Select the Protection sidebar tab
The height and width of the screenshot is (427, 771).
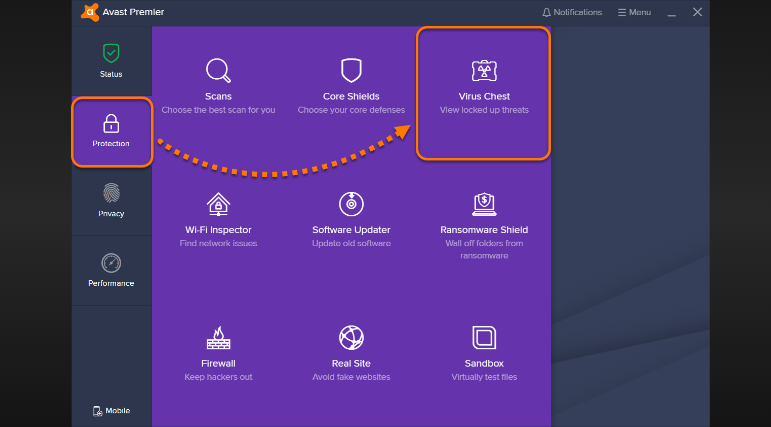pos(111,131)
